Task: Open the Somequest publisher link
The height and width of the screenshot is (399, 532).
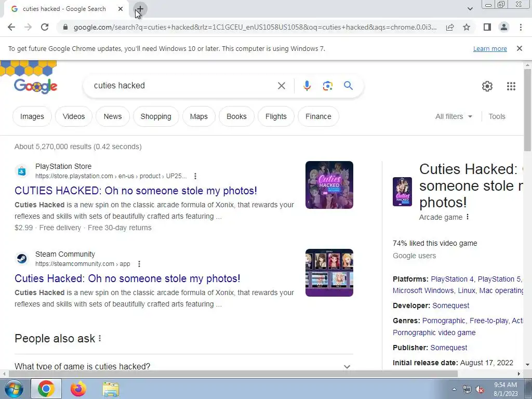Action: pos(448,348)
